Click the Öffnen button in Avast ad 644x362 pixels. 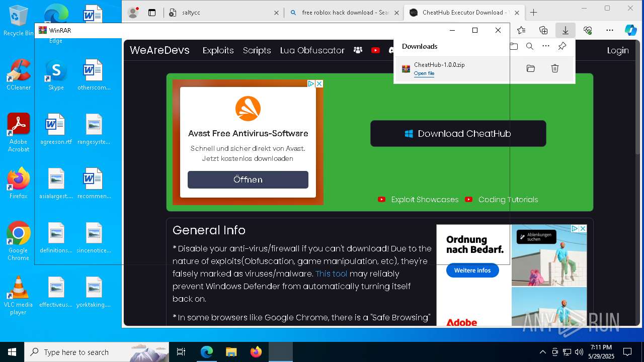click(248, 179)
